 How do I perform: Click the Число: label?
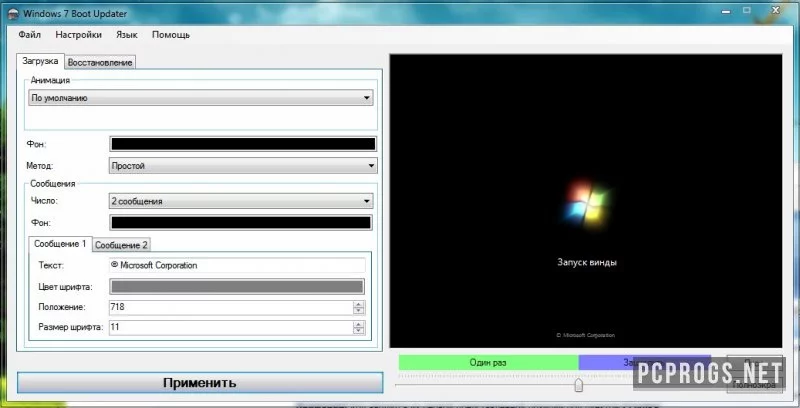tap(44, 200)
